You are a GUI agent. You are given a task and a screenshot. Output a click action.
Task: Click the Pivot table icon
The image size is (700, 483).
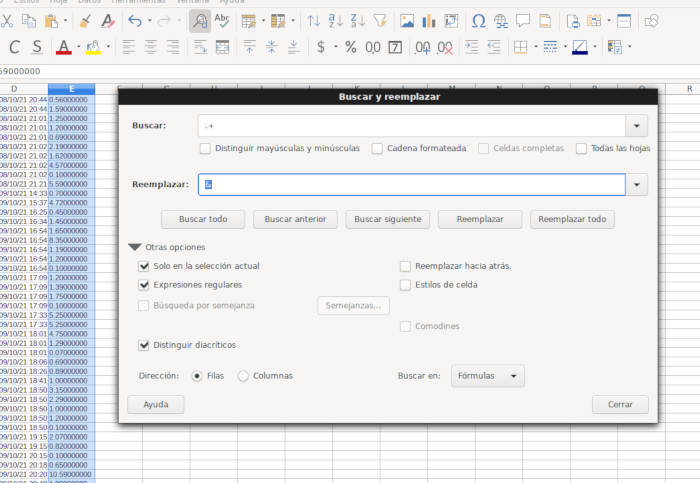click(451, 21)
